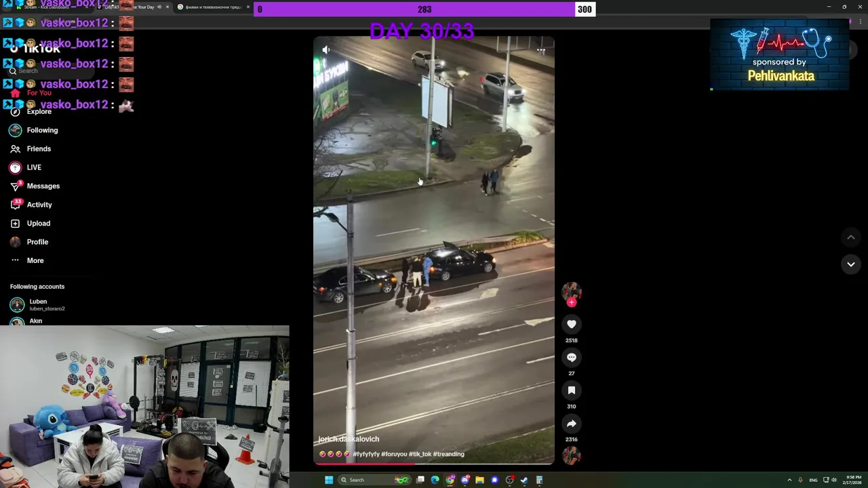Viewport: 868px width, 488px height.
Task: Open the Discord icon with notification badge
Action: tap(465, 480)
